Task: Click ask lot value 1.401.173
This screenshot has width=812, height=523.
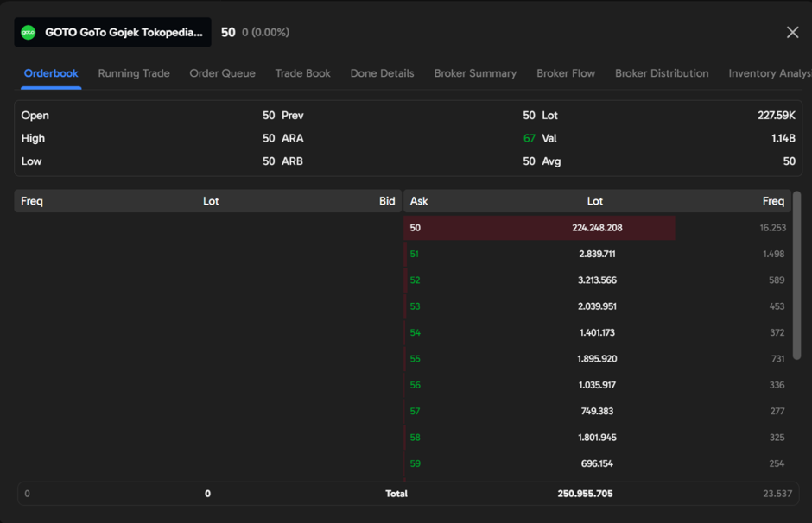Action: 597,332
